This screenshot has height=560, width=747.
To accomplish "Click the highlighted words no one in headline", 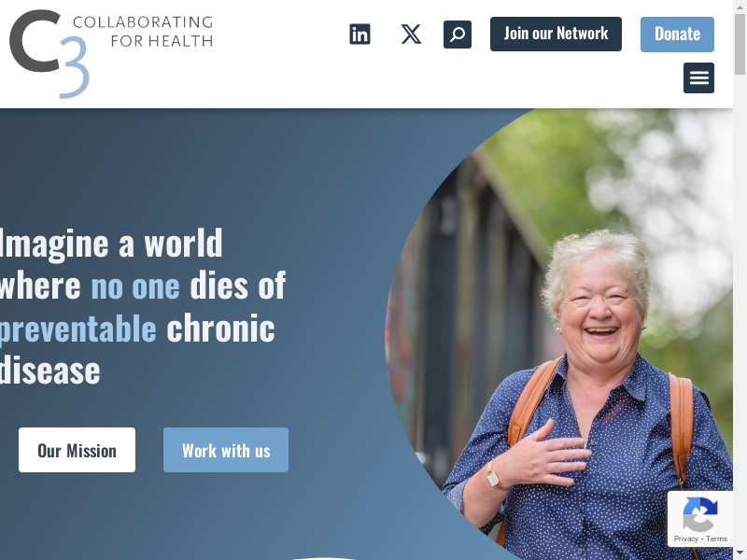I will (135, 287).
